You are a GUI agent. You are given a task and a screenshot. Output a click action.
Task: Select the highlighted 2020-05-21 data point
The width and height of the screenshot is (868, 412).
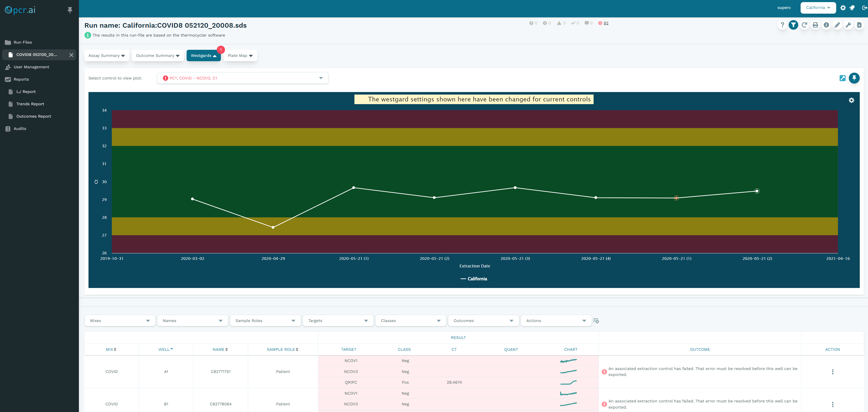click(677, 198)
